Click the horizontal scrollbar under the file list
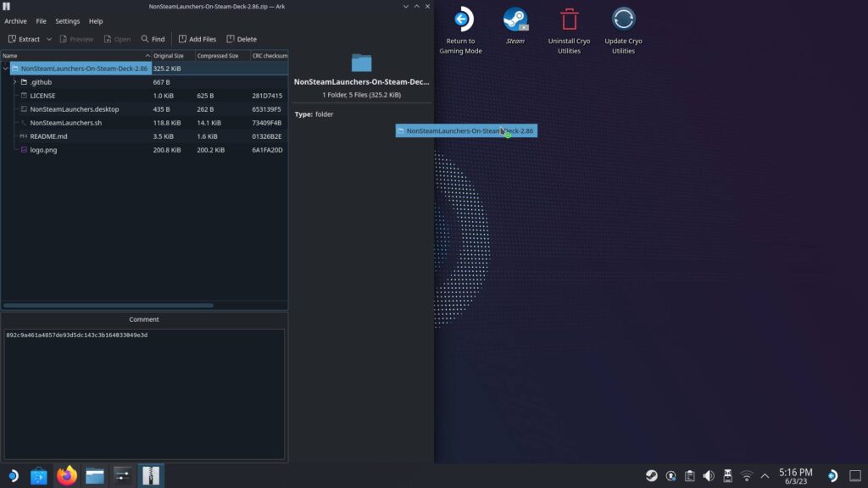Viewport: 868px width, 488px height. (108, 305)
